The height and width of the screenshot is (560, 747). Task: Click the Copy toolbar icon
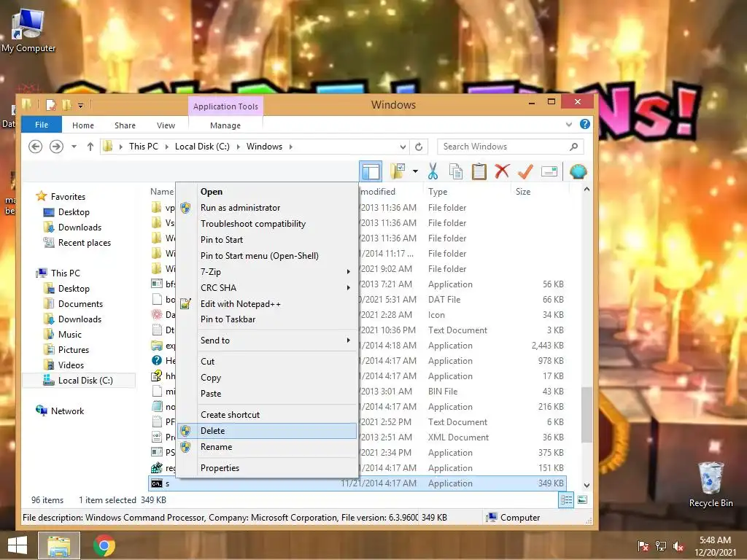tap(456, 171)
